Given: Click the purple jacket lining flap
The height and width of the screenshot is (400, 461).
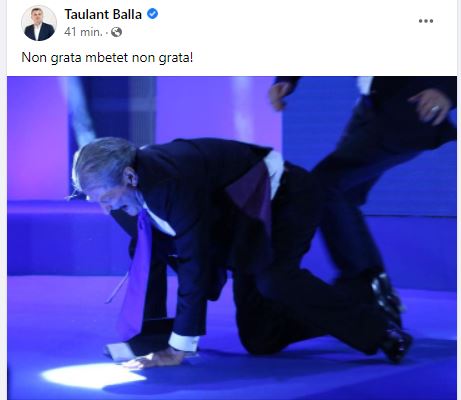Looking at the screenshot, I should pyautogui.click(x=251, y=192).
